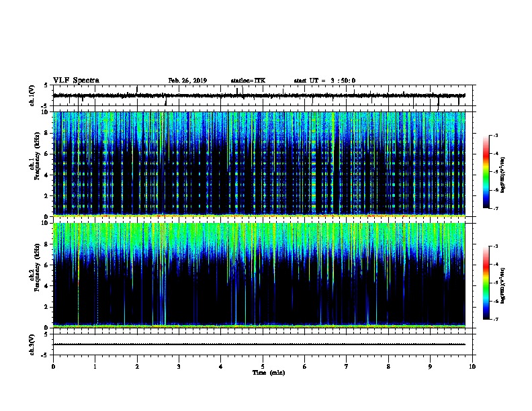This screenshot has width=532, height=411.
Task: Click inside the ch.1 voltage waveform panel
Action: (263, 95)
